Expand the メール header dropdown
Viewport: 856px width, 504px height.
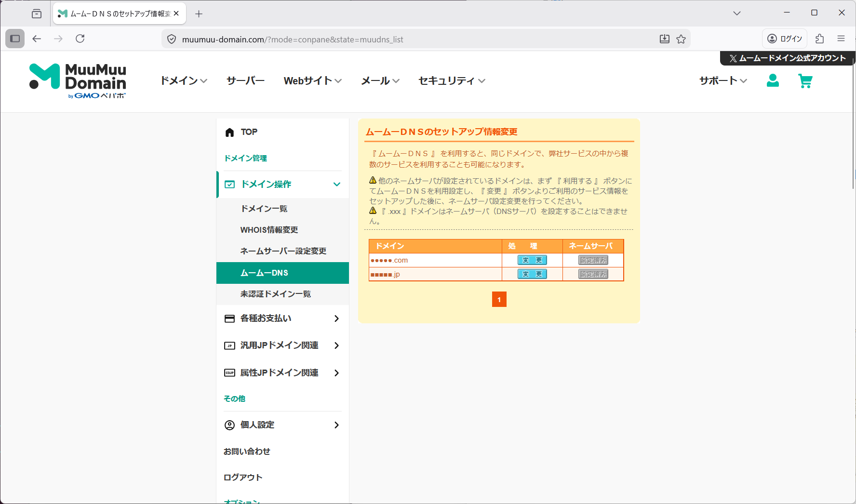380,81
